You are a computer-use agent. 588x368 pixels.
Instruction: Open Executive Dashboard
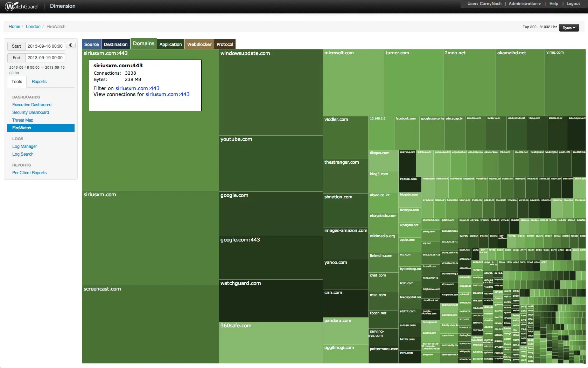click(32, 105)
